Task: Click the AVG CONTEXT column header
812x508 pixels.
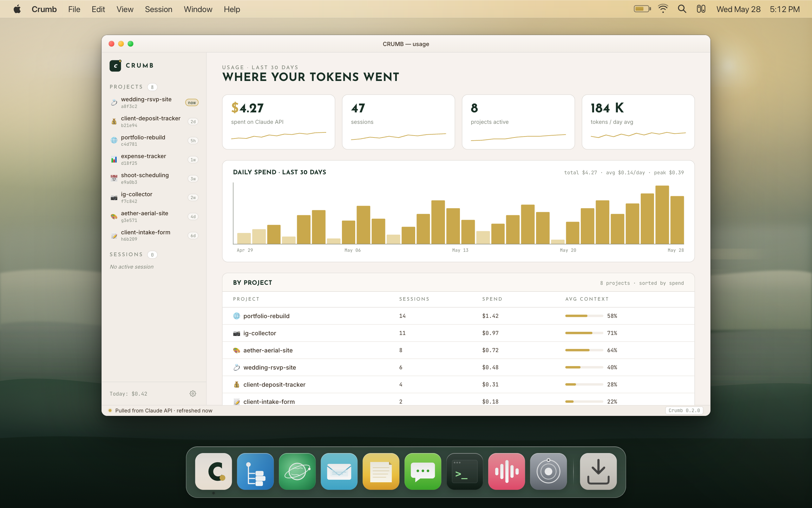Action: tap(586, 299)
